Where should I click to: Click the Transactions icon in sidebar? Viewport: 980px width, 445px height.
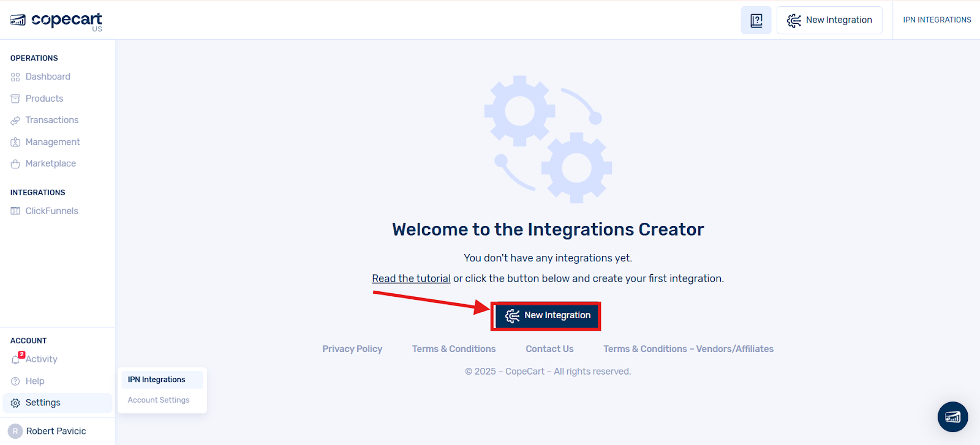[x=15, y=121]
